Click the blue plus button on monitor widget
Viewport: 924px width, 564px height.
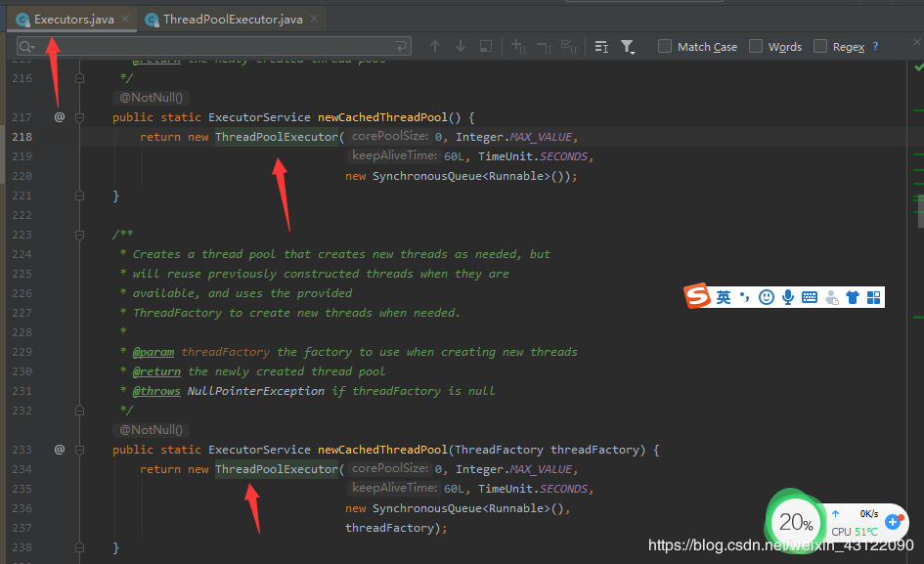coord(894,522)
